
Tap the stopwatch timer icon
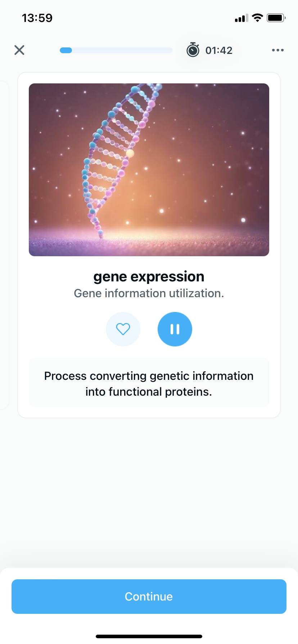193,50
